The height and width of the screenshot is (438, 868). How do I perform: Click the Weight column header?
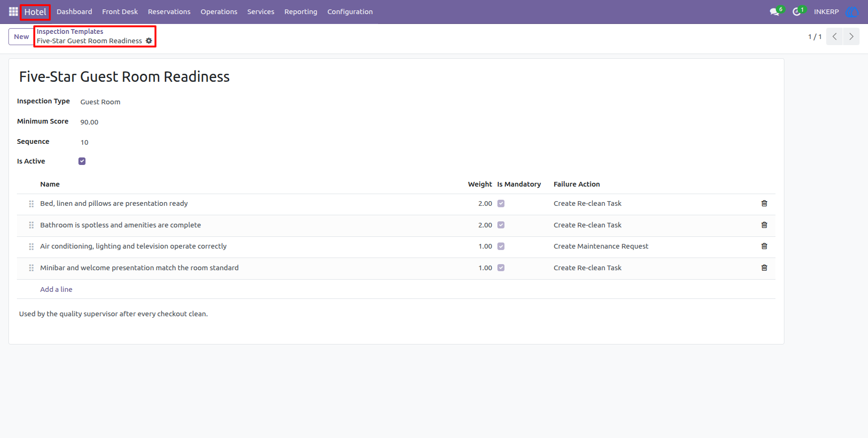tap(480, 184)
